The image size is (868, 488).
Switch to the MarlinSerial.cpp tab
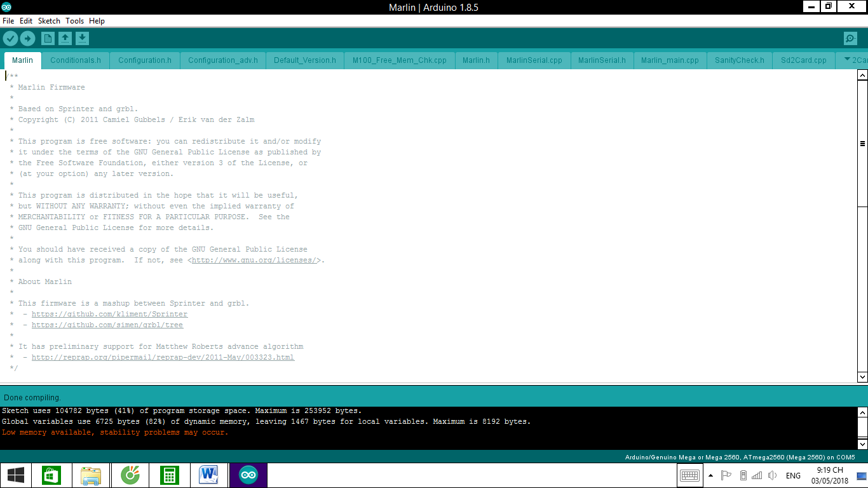(x=534, y=60)
